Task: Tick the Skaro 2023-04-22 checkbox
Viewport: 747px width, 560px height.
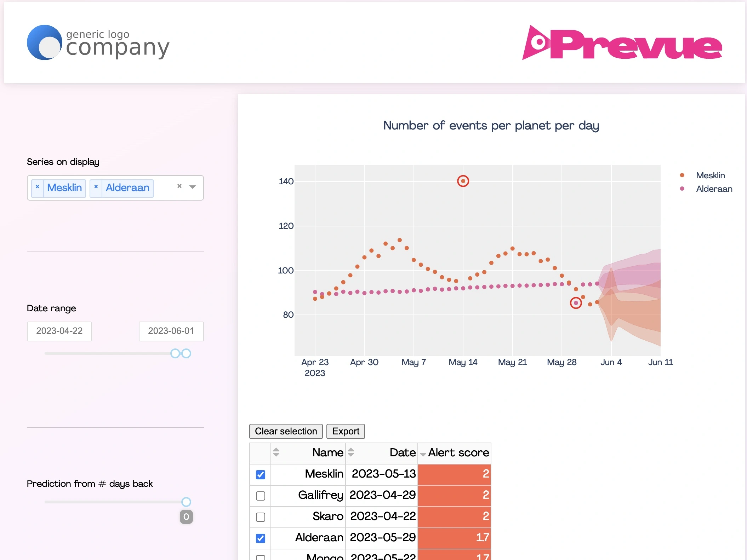Action: point(261,517)
